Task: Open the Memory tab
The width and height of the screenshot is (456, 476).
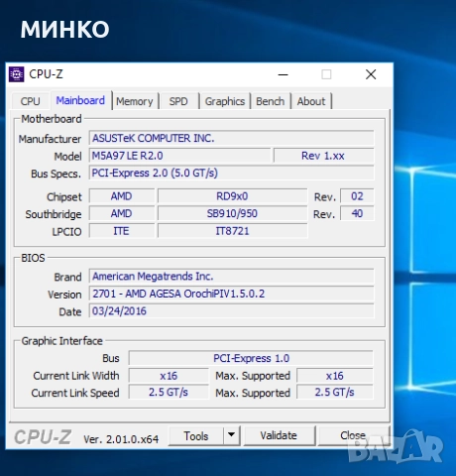Action: pyautogui.click(x=135, y=101)
